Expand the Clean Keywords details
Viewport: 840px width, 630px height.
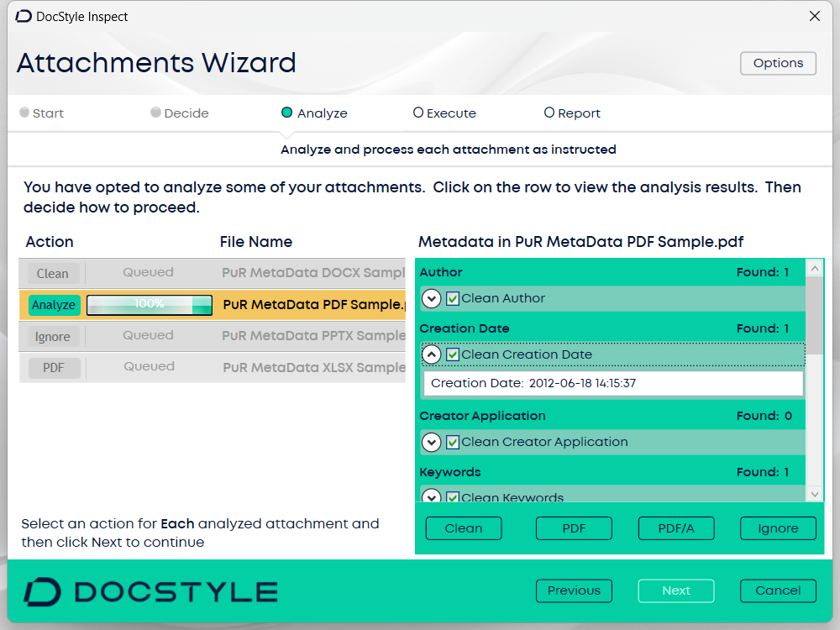click(431, 496)
